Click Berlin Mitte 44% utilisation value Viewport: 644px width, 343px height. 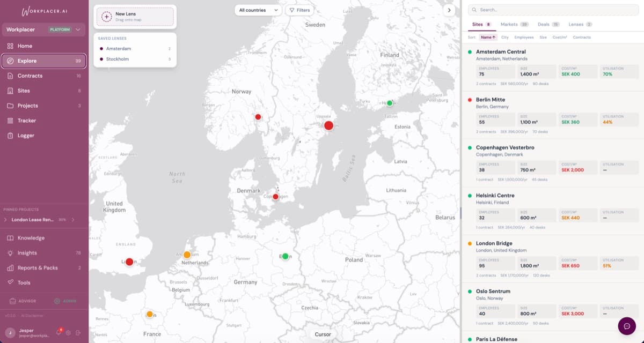click(x=608, y=122)
